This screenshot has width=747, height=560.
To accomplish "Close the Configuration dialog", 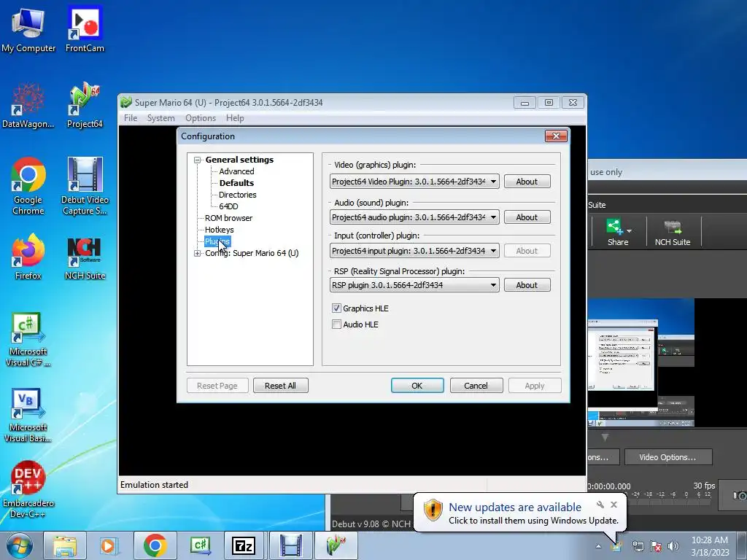I will (x=556, y=136).
